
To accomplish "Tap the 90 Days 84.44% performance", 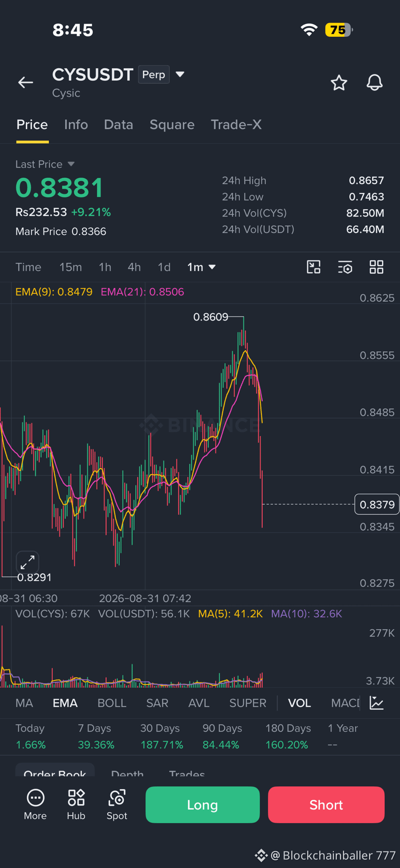I will (222, 737).
